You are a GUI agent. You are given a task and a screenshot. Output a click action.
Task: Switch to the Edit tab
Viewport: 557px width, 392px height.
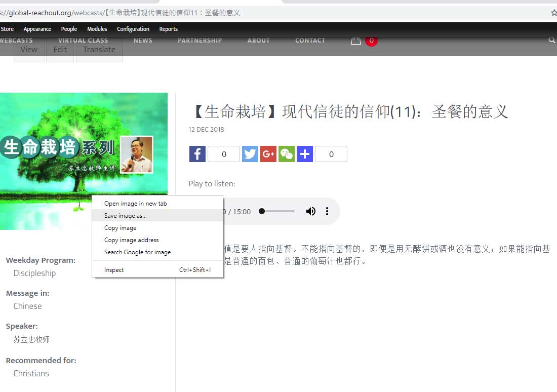coord(60,50)
